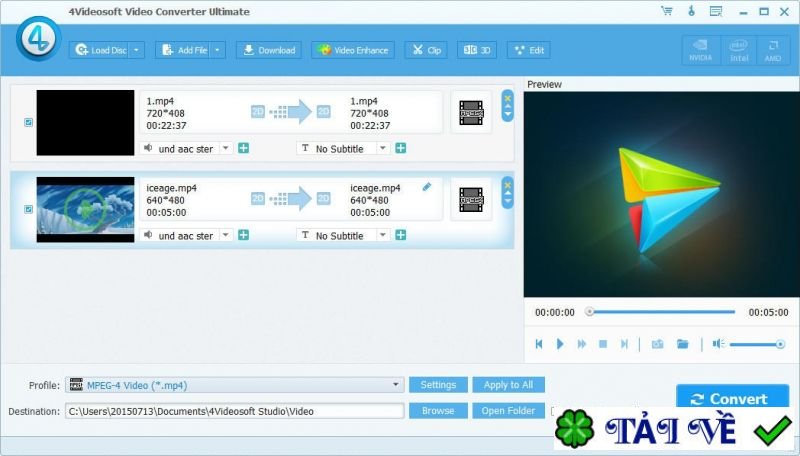The image size is (800, 456).
Task: Click the 2D output icon for iceage.mp4
Action: click(323, 198)
